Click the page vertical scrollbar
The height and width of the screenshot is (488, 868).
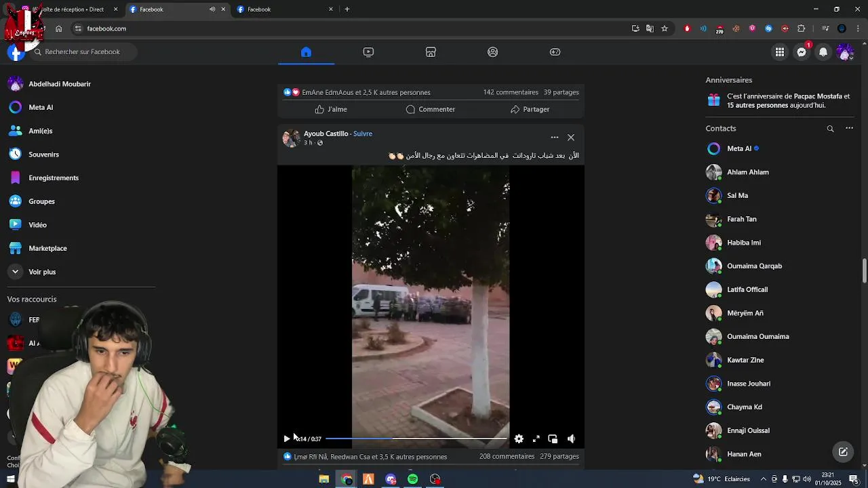[864, 271]
